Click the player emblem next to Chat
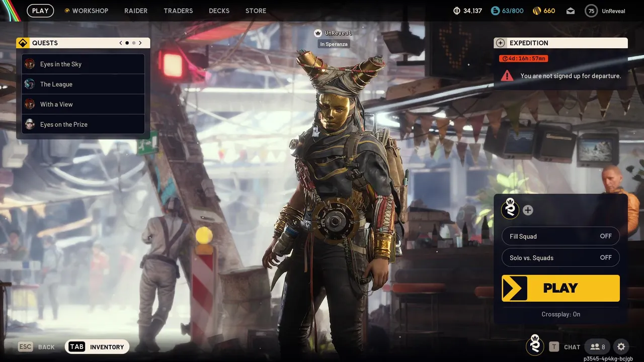This screenshot has width=644, height=362. click(535, 345)
